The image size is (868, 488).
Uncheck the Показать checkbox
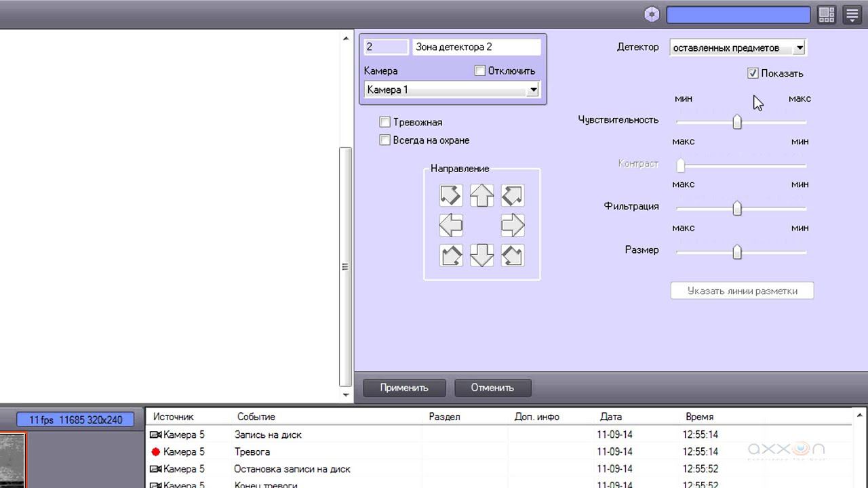pyautogui.click(x=753, y=73)
